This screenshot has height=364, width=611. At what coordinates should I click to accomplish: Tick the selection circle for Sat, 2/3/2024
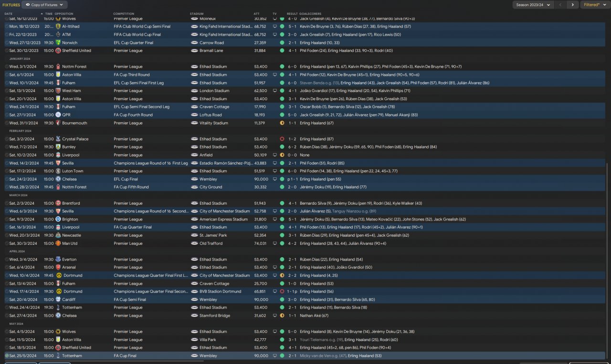(7, 203)
